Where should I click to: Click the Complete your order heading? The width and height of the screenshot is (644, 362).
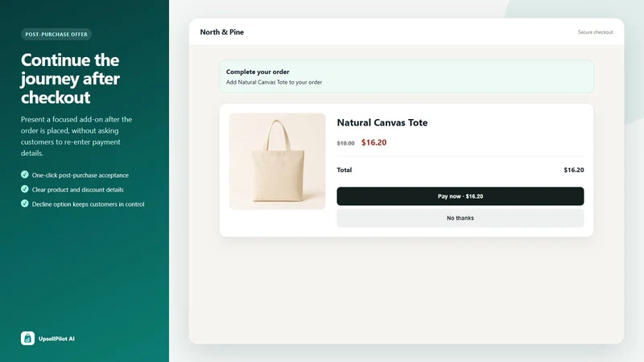pos(258,72)
